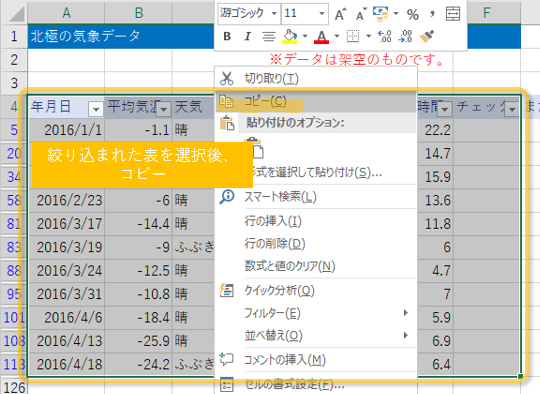Open the 時間 column filter dropdown
540x394 pixels.
[445, 109]
